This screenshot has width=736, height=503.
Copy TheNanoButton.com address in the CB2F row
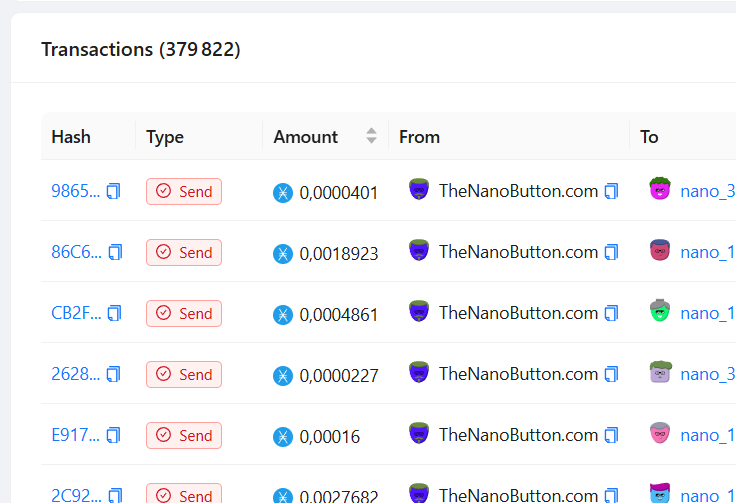click(x=611, y=313)
